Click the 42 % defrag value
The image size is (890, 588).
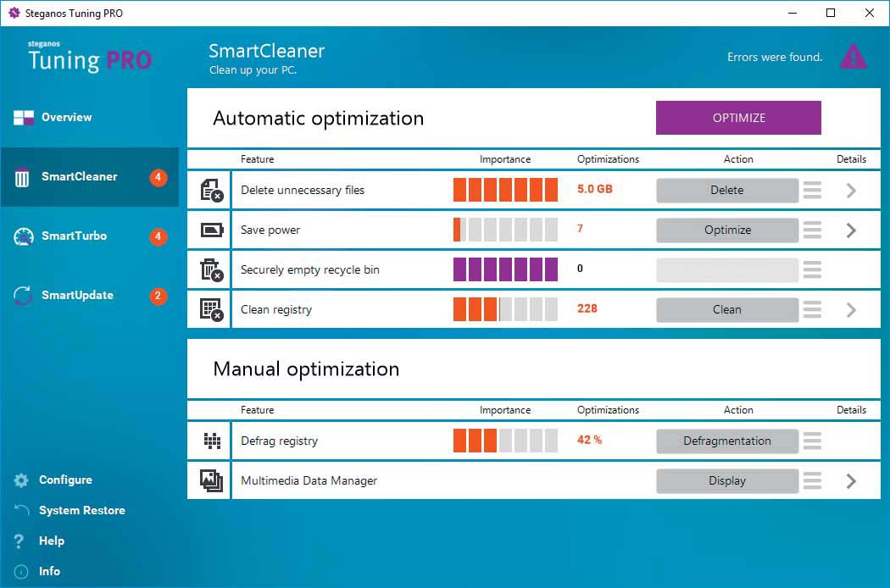[x=589, y=440]
